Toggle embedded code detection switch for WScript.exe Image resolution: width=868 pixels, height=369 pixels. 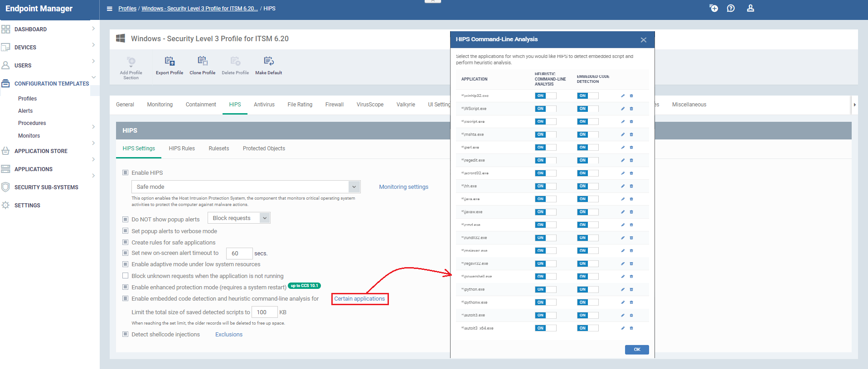click(588, 109)
